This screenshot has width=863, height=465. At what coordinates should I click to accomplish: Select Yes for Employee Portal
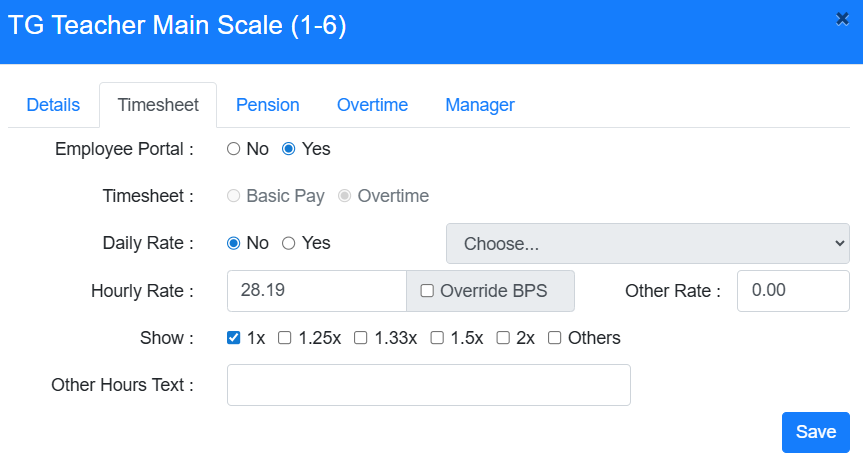289,149
